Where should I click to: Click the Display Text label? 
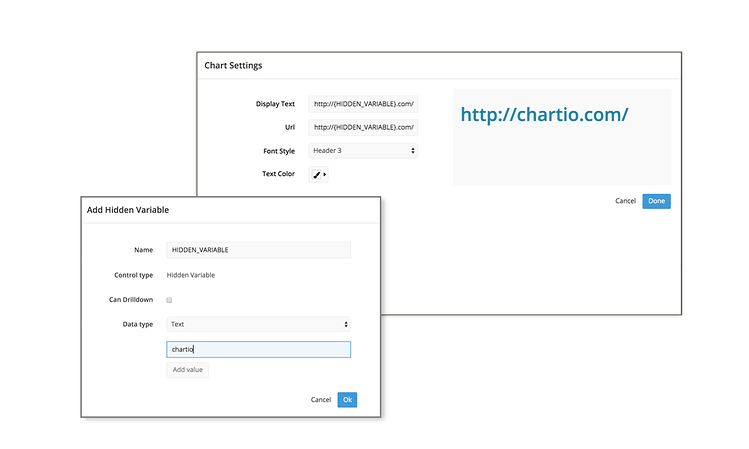(x=275, y=104)
